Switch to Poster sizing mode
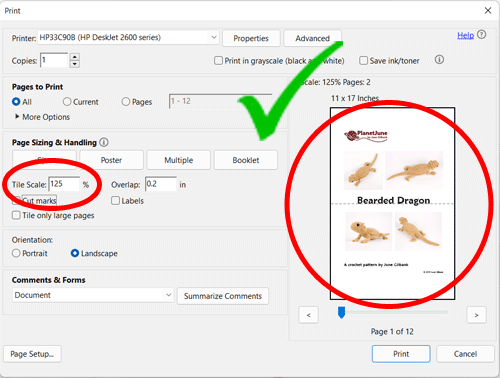The height and width of the screenshot is (378, 500). (x=111, y=160)
